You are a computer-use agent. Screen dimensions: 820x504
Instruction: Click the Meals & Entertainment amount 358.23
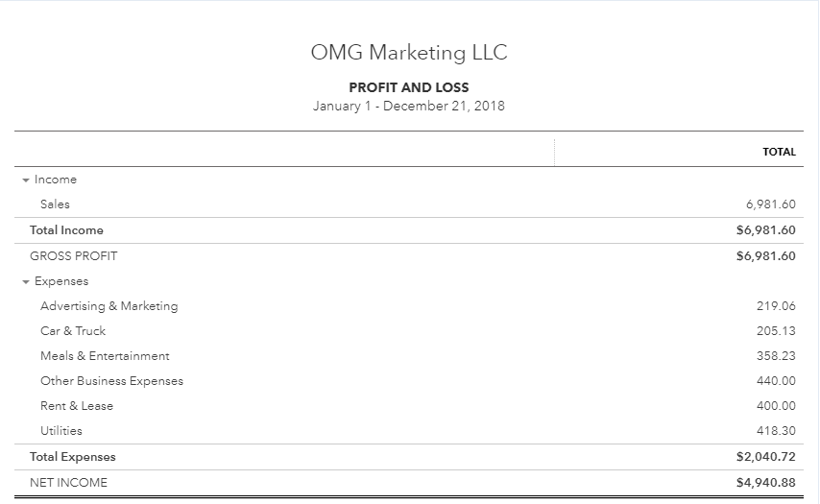(777, 356)
